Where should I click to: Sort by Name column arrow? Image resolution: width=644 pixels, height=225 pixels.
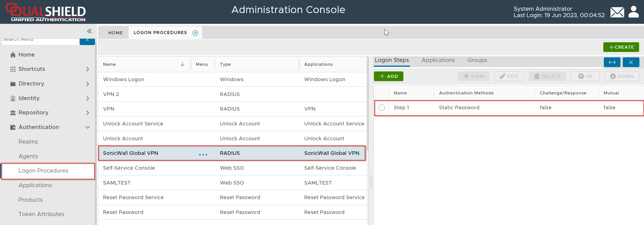182,64
